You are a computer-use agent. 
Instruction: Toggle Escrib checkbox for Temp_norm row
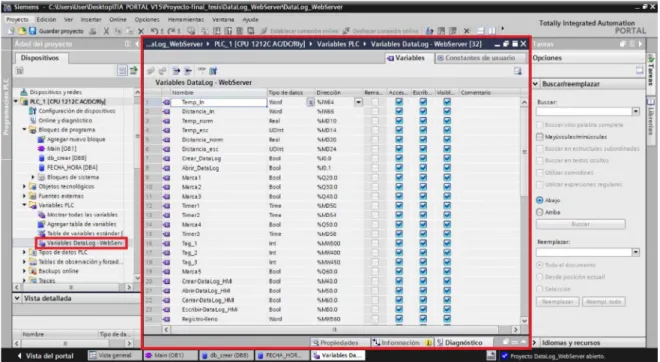[423, 121]
